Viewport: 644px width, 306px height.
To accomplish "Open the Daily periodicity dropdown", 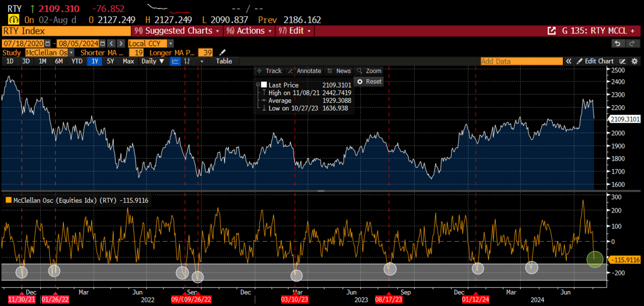I will 153,61.
